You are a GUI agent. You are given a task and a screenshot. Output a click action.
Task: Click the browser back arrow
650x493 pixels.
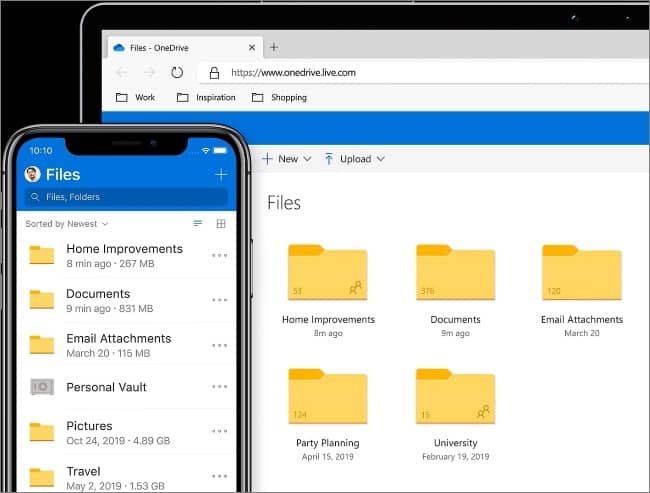(121, 73)
